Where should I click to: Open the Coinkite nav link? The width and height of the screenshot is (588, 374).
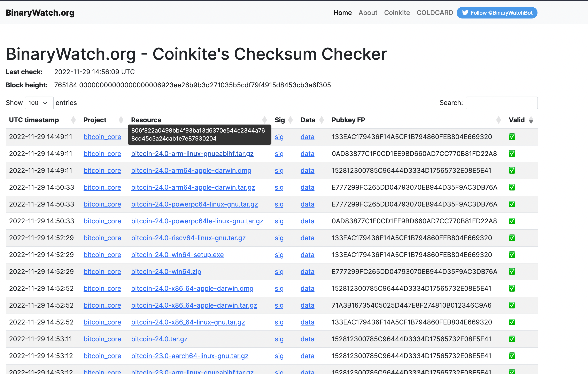click(x=397, y=13)
